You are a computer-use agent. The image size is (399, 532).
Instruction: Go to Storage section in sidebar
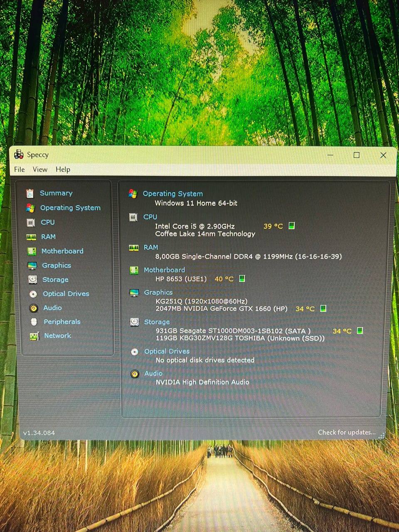point(55,280)
